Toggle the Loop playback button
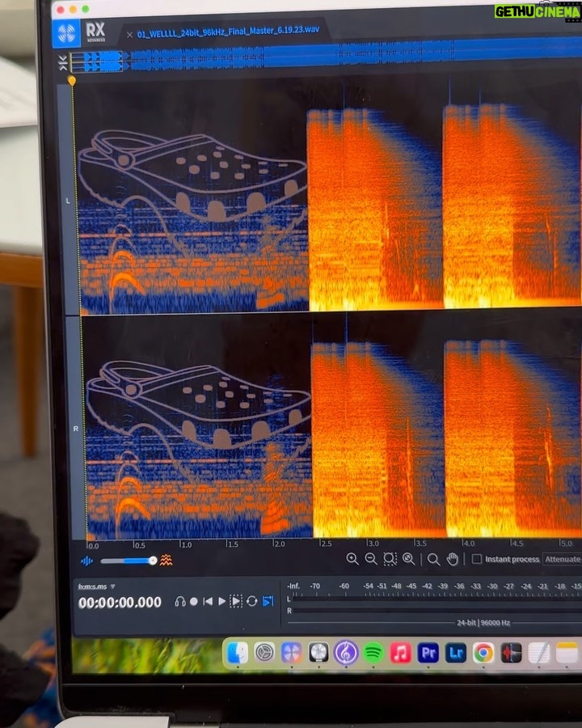 (252, 601)
